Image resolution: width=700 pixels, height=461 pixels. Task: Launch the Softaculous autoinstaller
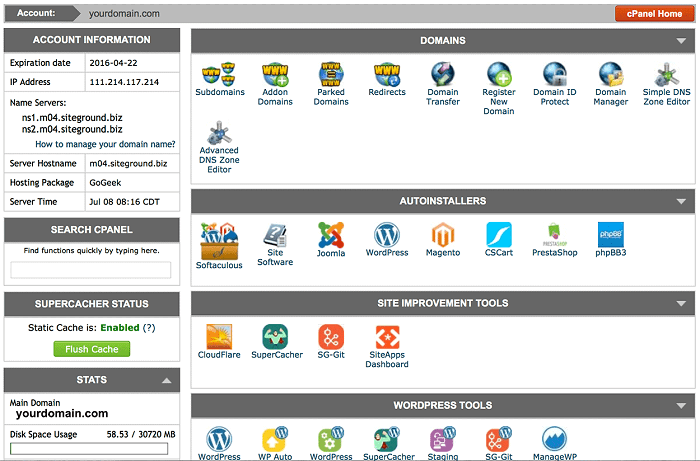[x=219, y=246]
